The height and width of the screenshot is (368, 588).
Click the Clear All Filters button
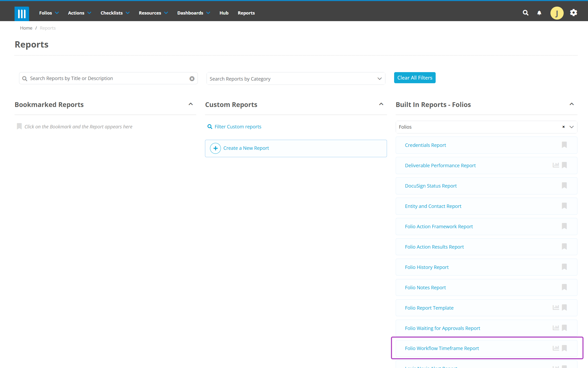click(x=415, y=78)
